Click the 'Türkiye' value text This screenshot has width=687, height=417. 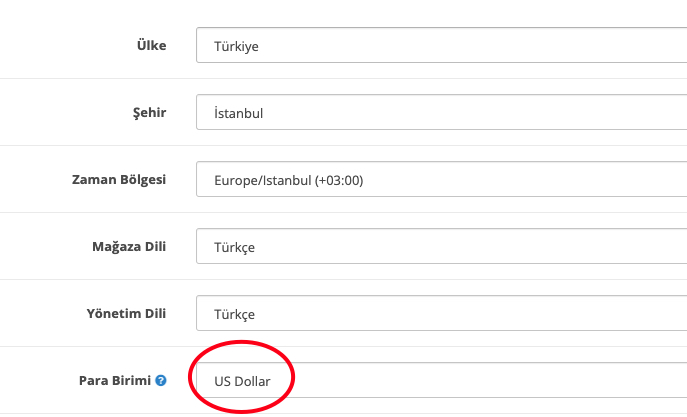point(236,46)
